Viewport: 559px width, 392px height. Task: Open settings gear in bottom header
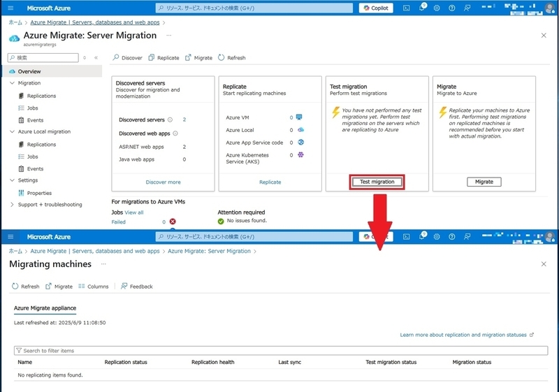tap(437, 237)
